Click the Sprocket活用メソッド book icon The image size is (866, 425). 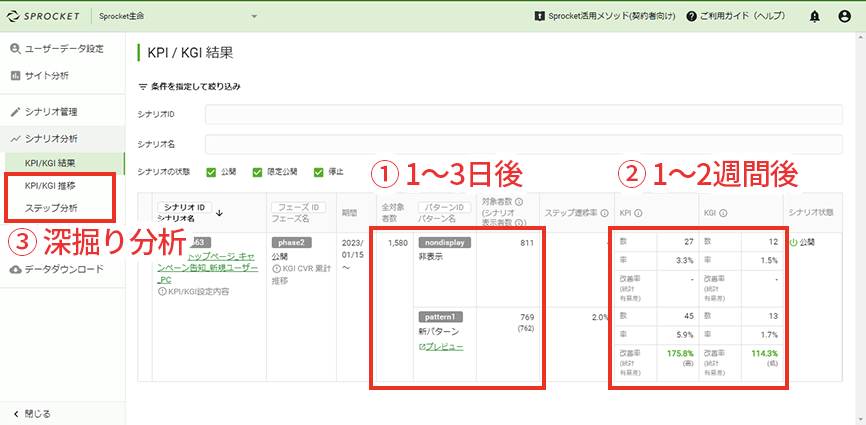(x=540, y=17)
